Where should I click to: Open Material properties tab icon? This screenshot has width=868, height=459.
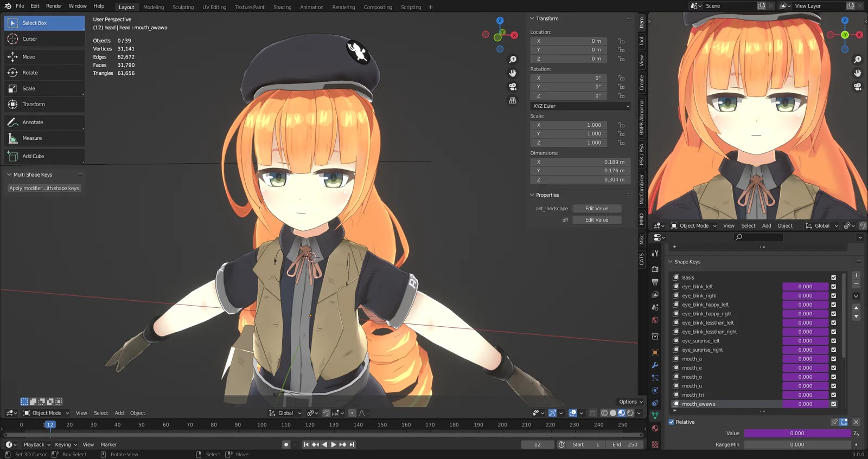tap(655, 429)
